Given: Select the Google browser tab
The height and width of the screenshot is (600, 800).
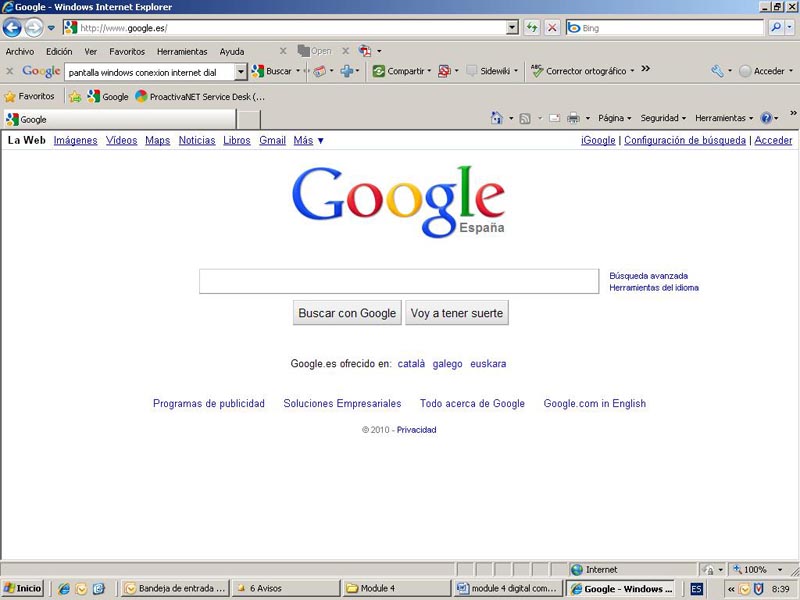Looking at the screenshot, I should coord(120,119).
